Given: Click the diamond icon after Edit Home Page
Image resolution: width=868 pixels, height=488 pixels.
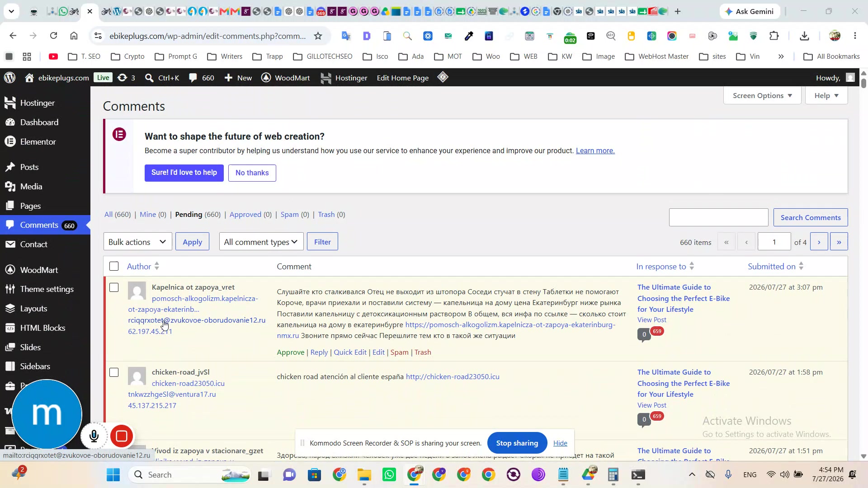Looking at the screenshot, I should pos(443,77).
